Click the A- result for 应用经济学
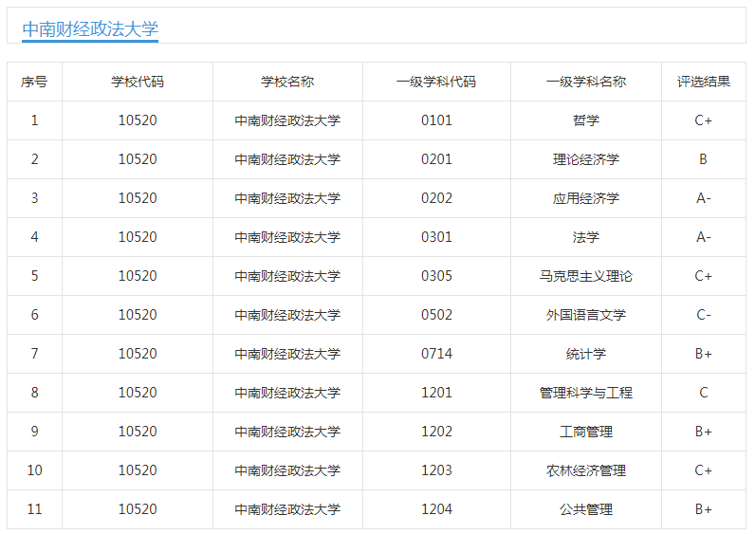Screen dimensions: 756x534 (x=704, y=198)
